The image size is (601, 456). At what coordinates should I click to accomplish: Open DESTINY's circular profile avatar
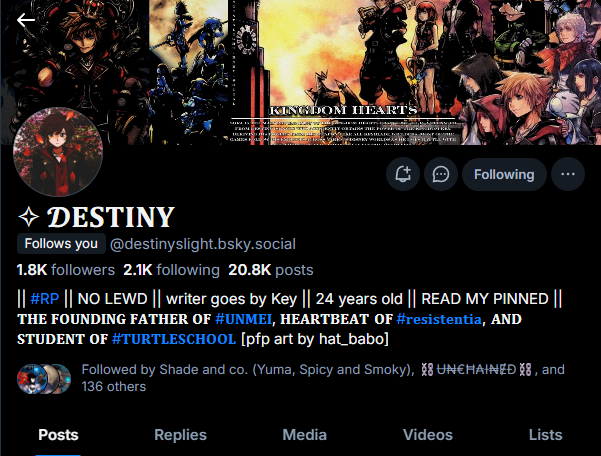pyautogui.click(x=58, y=152)
